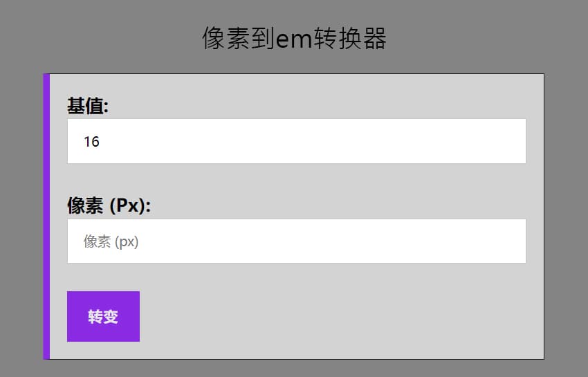Click the 像素 (px) input field
The height and width of the screenshot is (377, 588).
click(x=296, y=241)
